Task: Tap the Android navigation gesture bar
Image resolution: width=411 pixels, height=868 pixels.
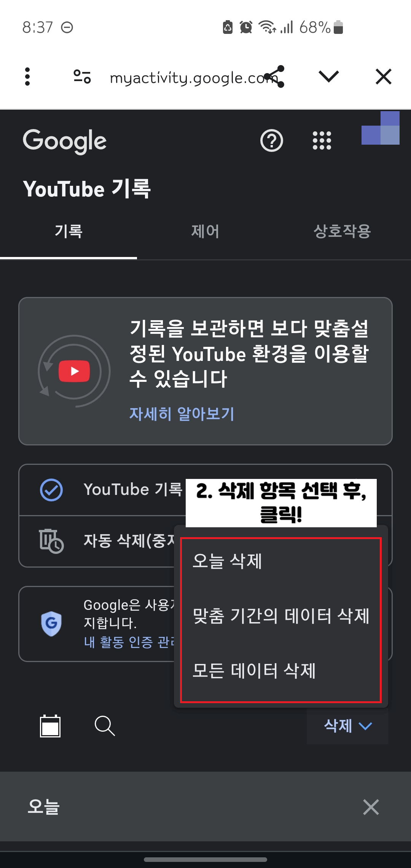Action: tap(205, 859)
